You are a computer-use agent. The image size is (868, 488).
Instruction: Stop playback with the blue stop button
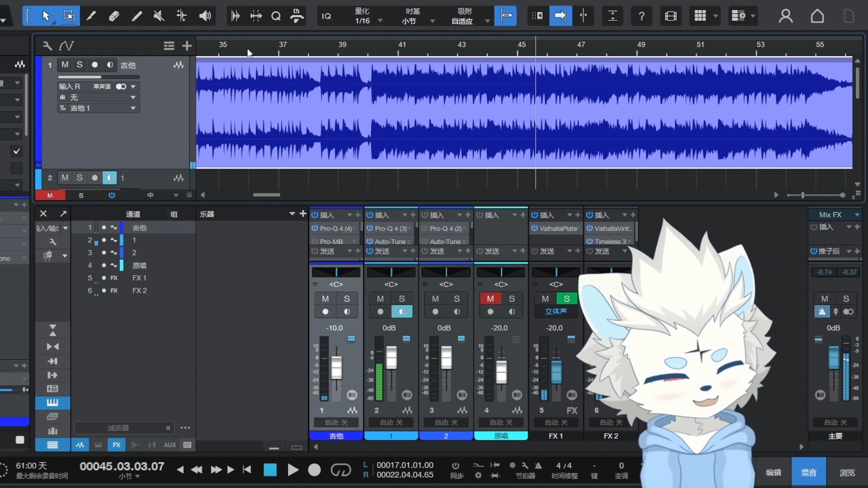tap(270, 470)
